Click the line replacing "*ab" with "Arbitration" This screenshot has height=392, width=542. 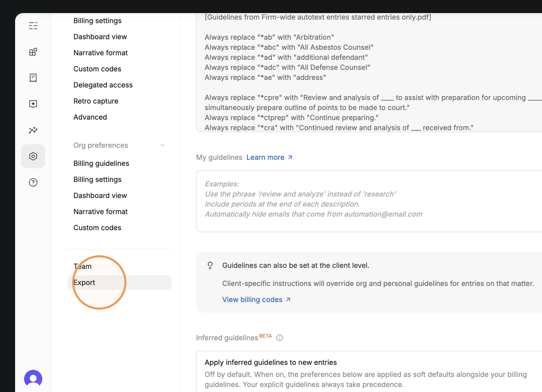[x=269, y=37]
